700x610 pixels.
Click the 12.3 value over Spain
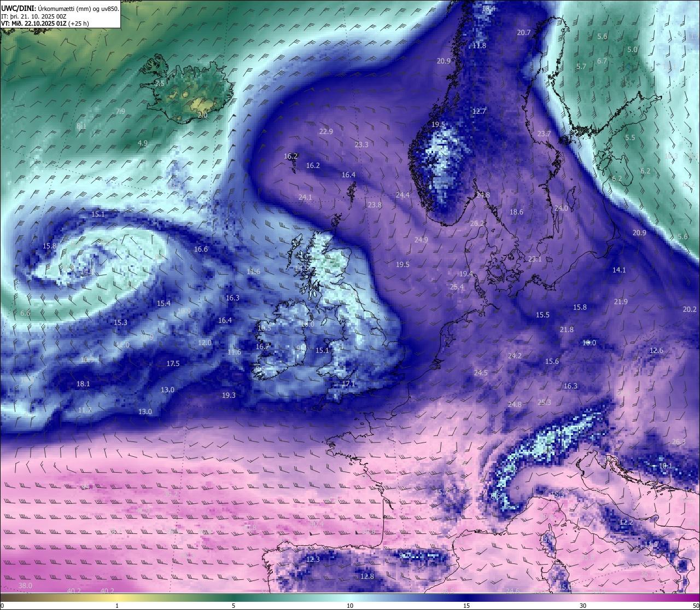[x=313, y=560]
